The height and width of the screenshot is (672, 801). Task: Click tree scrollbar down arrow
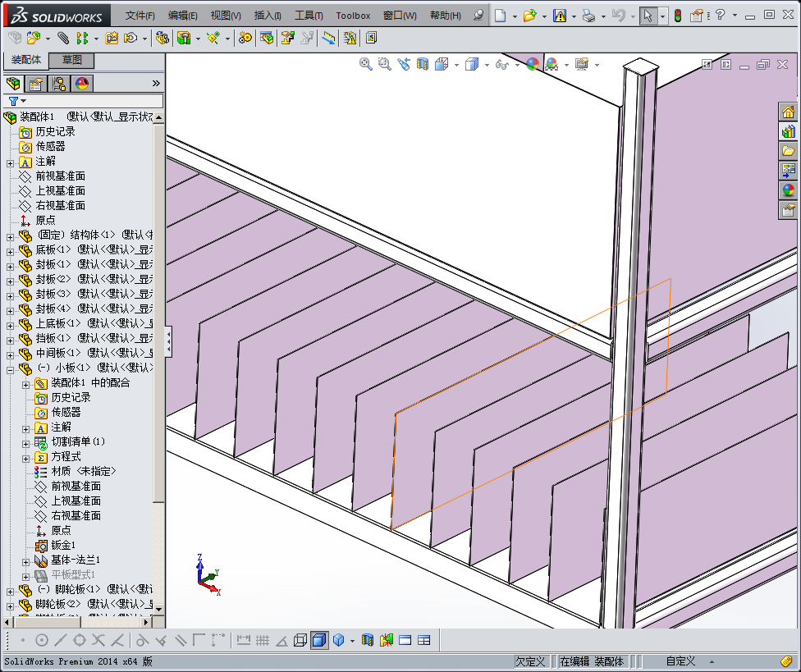click(159, 609)
